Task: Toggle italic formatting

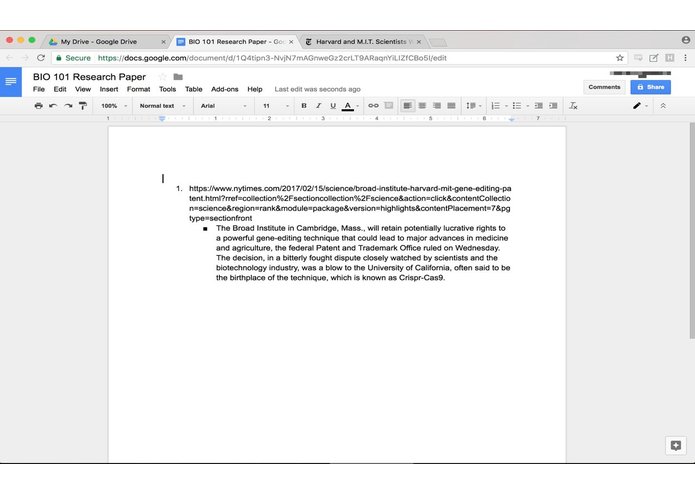Action: point(318,106)
